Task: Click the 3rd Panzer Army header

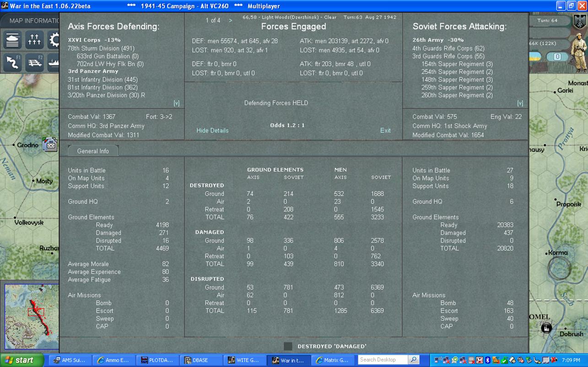Action: (93, 71)
